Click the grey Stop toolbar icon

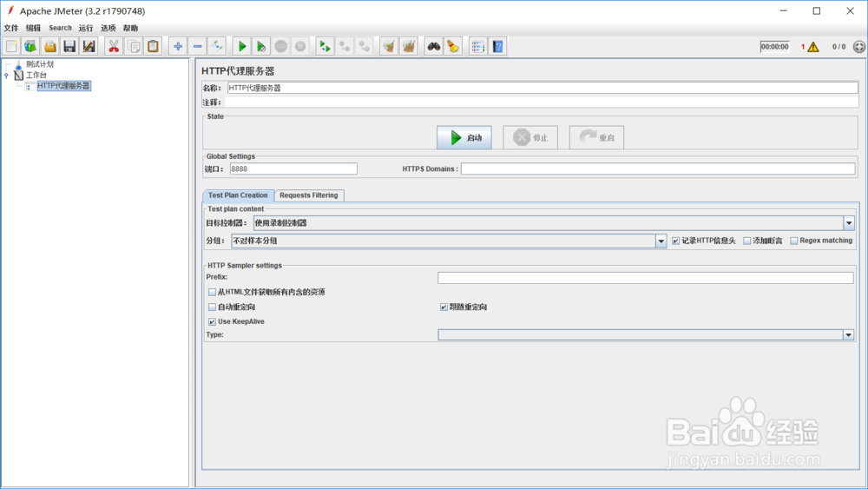coord(281,47)
